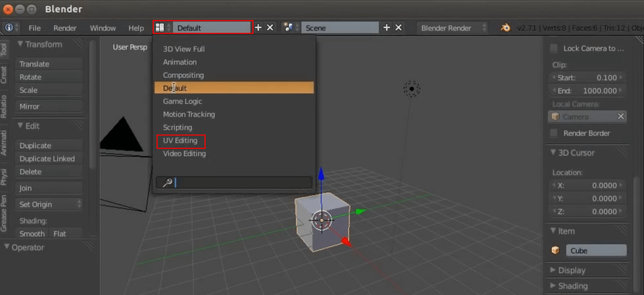Enable Lock Camera to View checkbox
This screenshot has height=295, width=644.
554,48
